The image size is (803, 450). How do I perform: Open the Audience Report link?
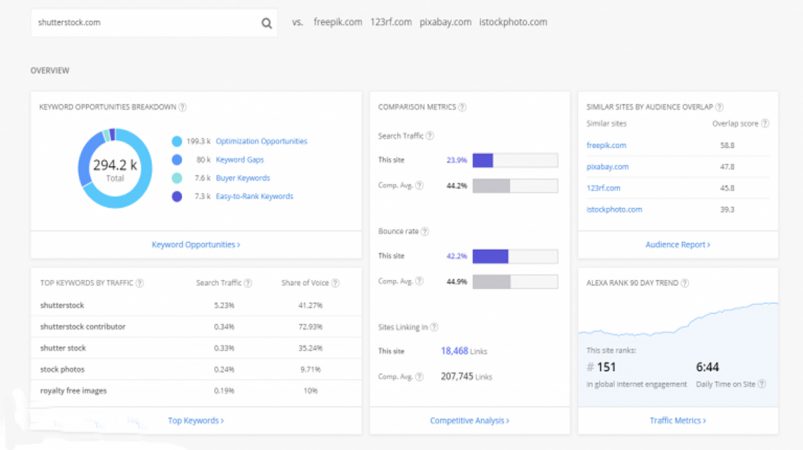click(678, 245)
